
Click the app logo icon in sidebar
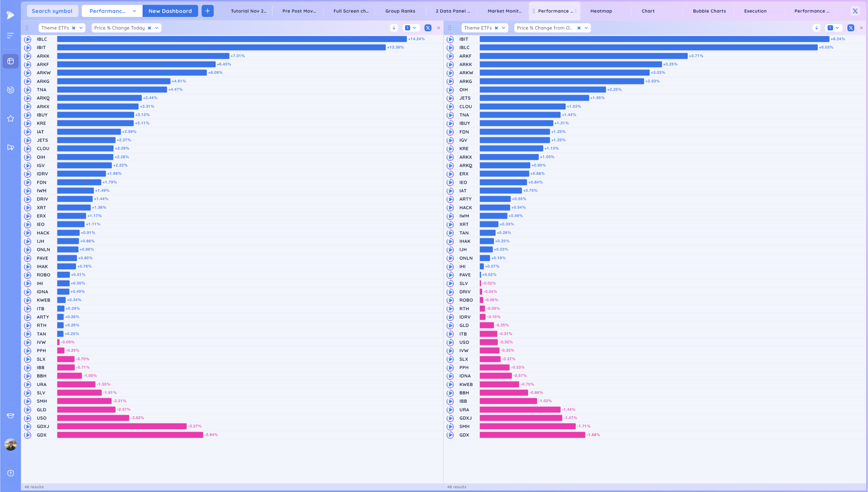pos(10,15)
